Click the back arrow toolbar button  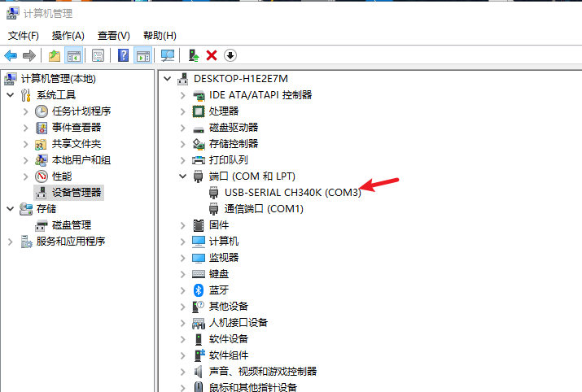tap(11, 55)
